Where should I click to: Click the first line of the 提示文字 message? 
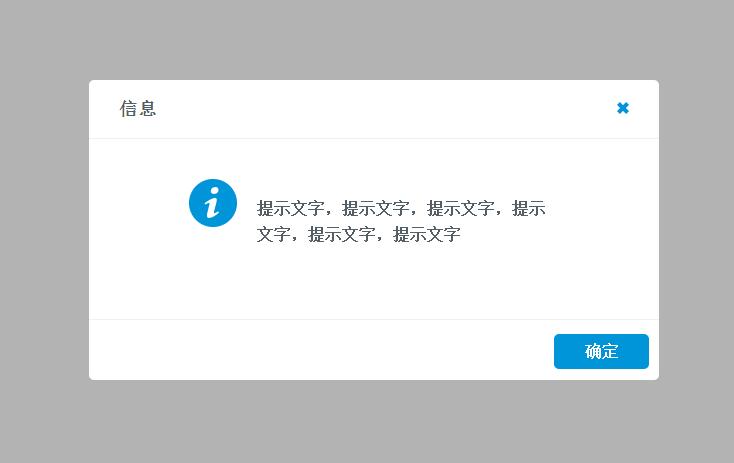(x=401, y=208)
